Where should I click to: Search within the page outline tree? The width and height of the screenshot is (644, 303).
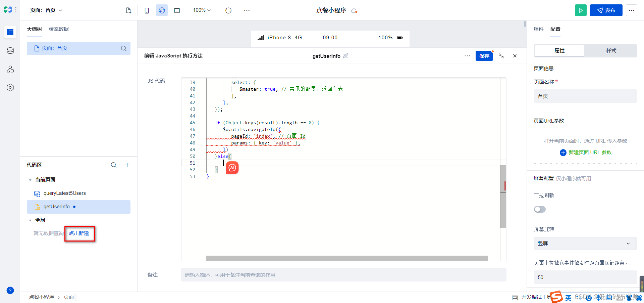[x=124, y=48]
